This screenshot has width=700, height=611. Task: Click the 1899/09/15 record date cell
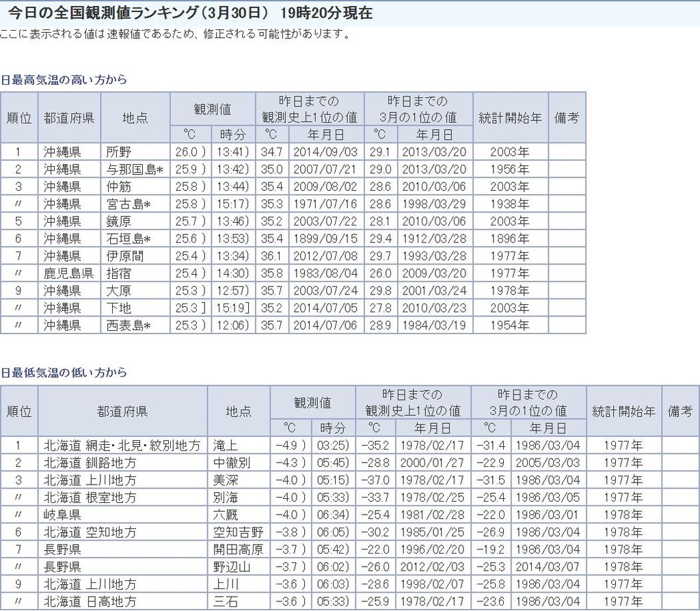[325, 239]
